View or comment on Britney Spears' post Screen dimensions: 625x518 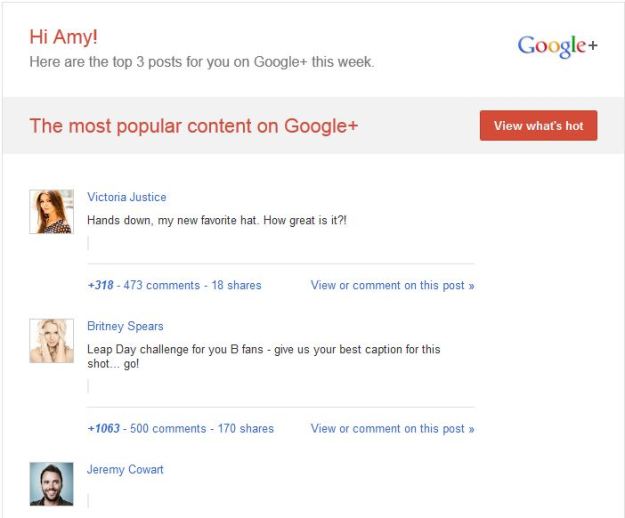click(x=392, y=428)
